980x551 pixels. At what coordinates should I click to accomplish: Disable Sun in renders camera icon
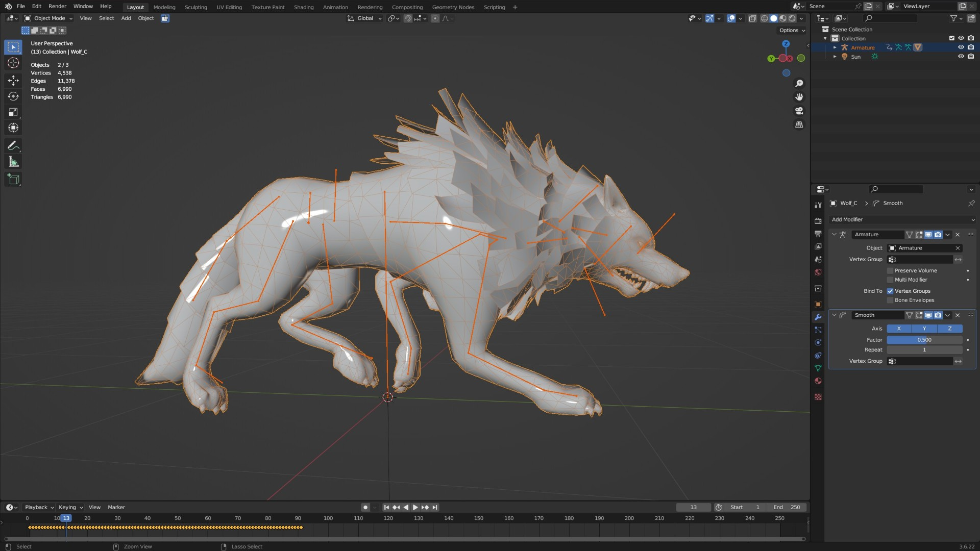[970, 57]
